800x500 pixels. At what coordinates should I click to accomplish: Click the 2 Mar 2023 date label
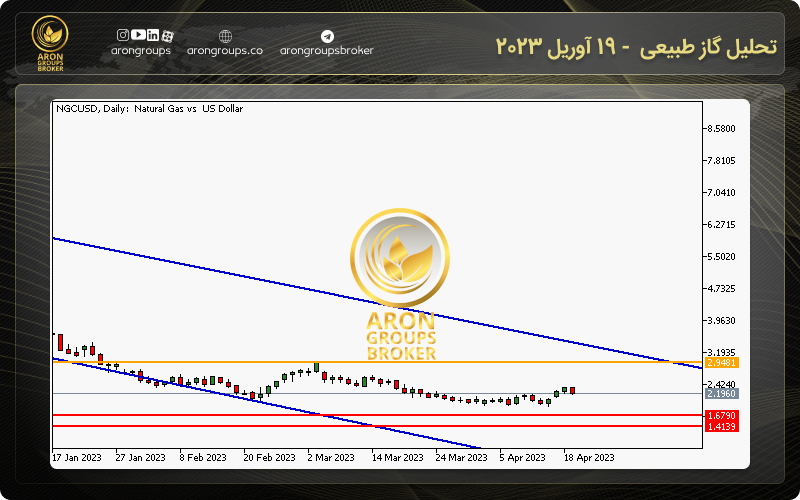coord(331,458)
